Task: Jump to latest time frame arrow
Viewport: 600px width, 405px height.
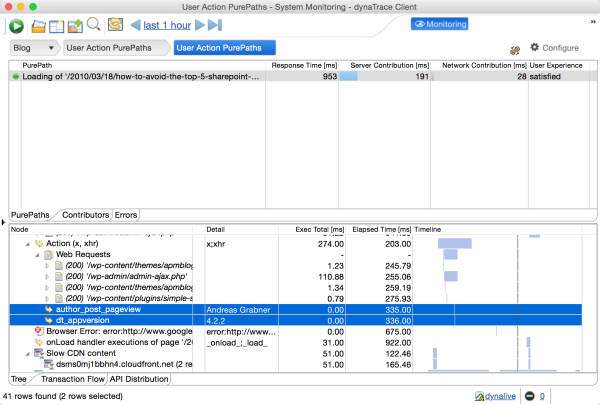Action: click(215, 25)
